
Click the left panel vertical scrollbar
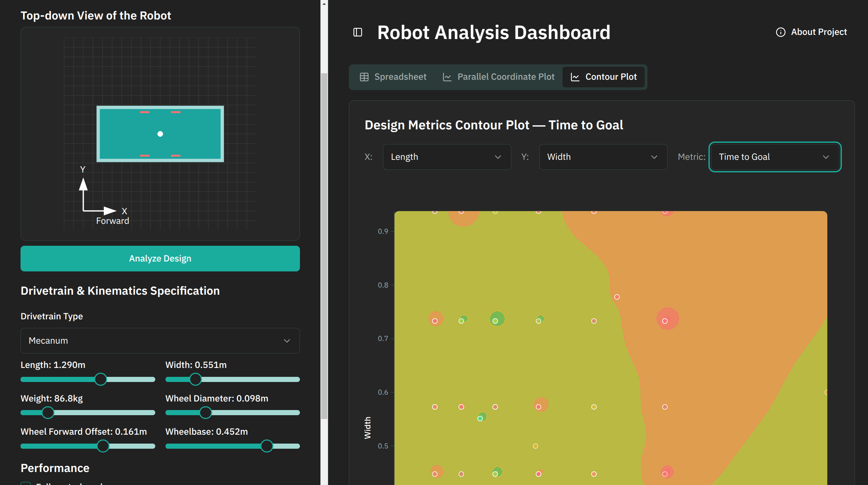click(324, 246)
